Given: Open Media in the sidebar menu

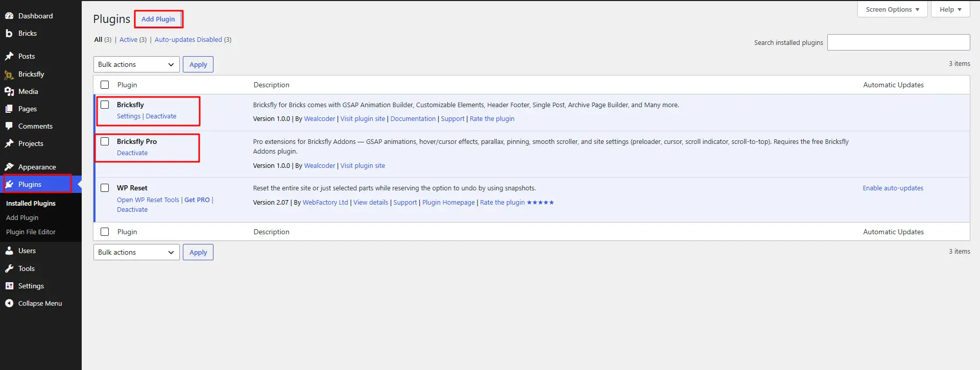Looking at the screenshot, I should coord(28,91).
